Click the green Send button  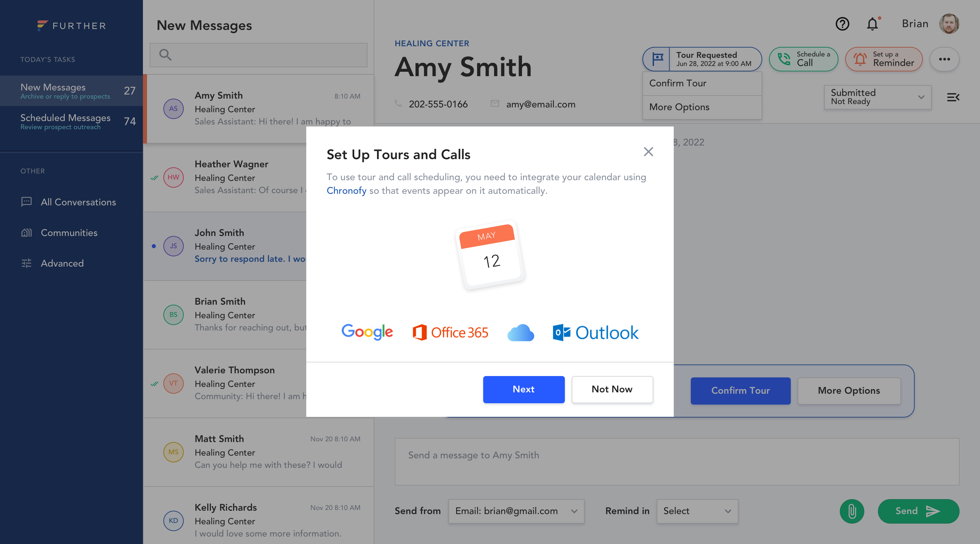pos(918,511)
